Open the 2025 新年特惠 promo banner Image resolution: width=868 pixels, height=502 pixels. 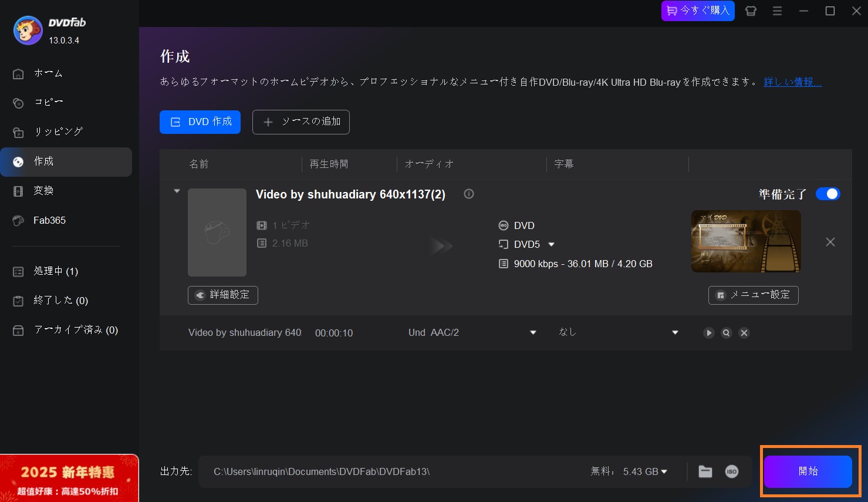69,479
